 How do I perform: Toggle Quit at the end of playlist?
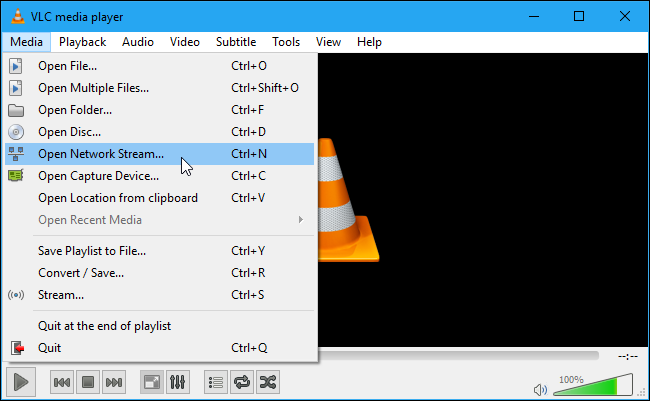click(x=160, y=326)
